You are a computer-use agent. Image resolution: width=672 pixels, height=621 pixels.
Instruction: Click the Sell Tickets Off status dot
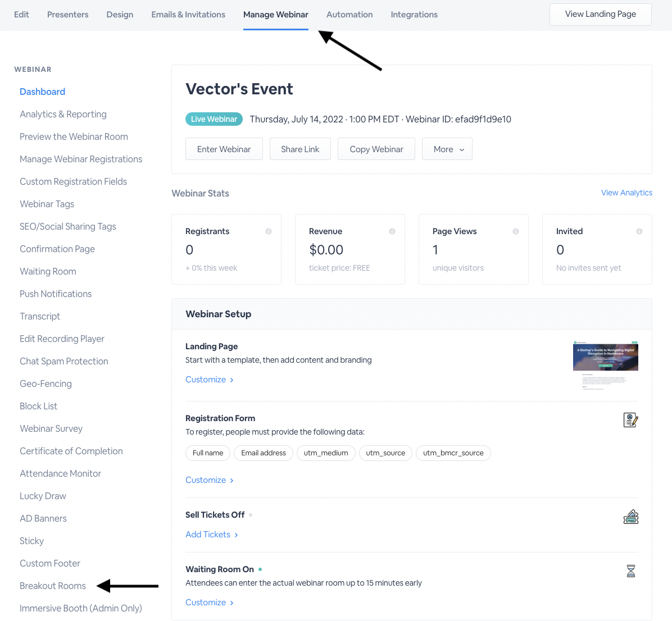tap(251, 515)
